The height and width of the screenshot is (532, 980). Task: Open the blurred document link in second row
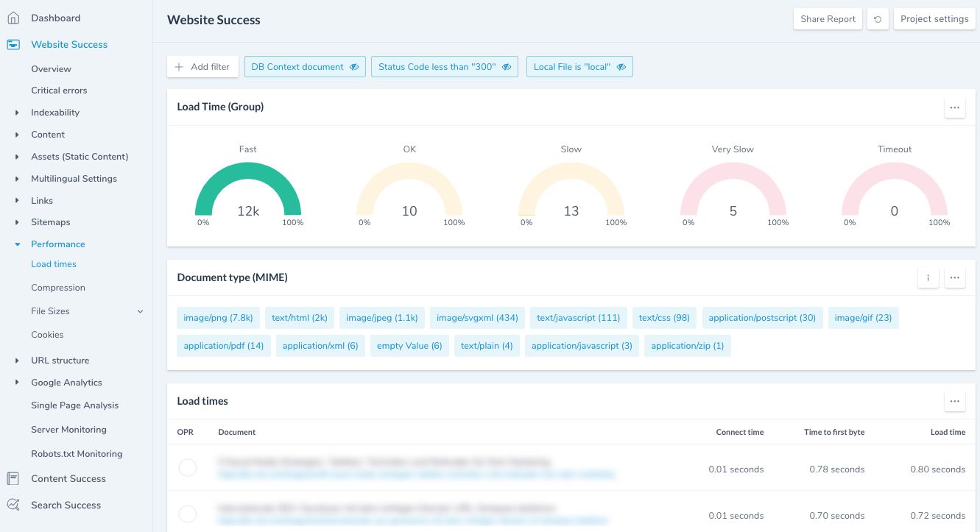[413, 520]
